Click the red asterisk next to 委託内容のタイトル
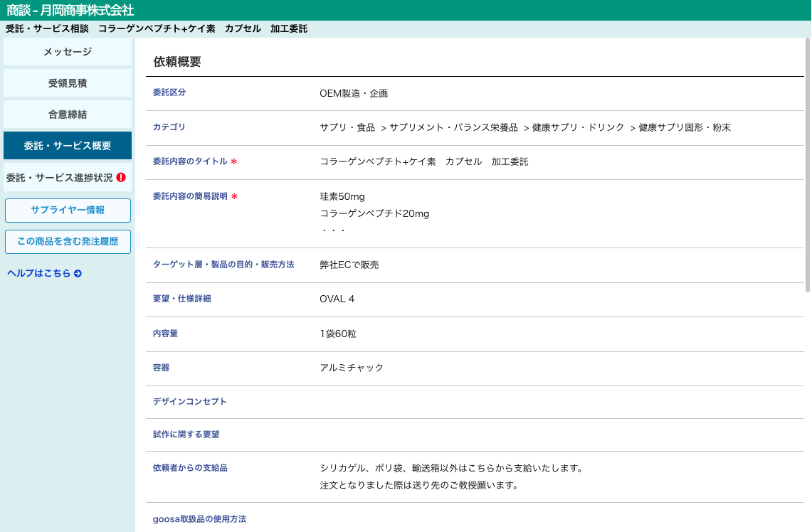This screenshot has height=532, width=812. pos(233,162)
